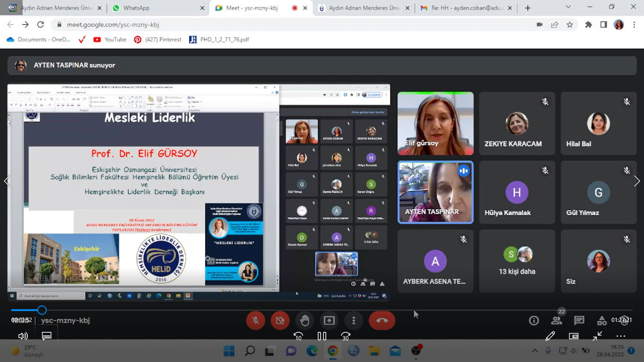Open Meet's three-dot more options menu
Image resolution: width=644 pixels, height=362 pixels.
tap(354, 321)
